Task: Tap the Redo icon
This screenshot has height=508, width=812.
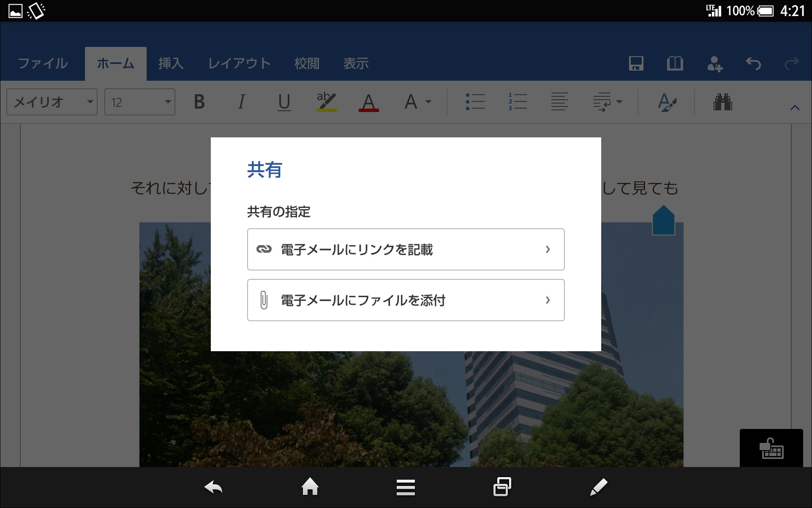Action: point(791,64)
